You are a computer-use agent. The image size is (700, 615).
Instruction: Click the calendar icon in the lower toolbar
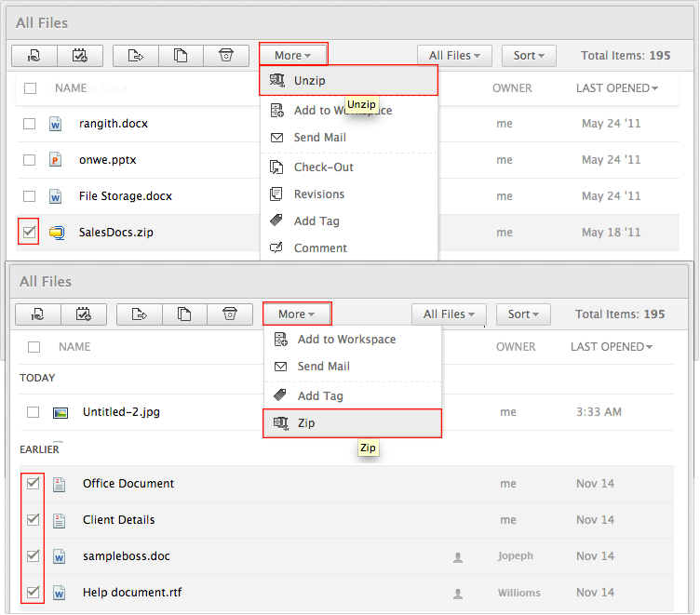click(83, 314)
